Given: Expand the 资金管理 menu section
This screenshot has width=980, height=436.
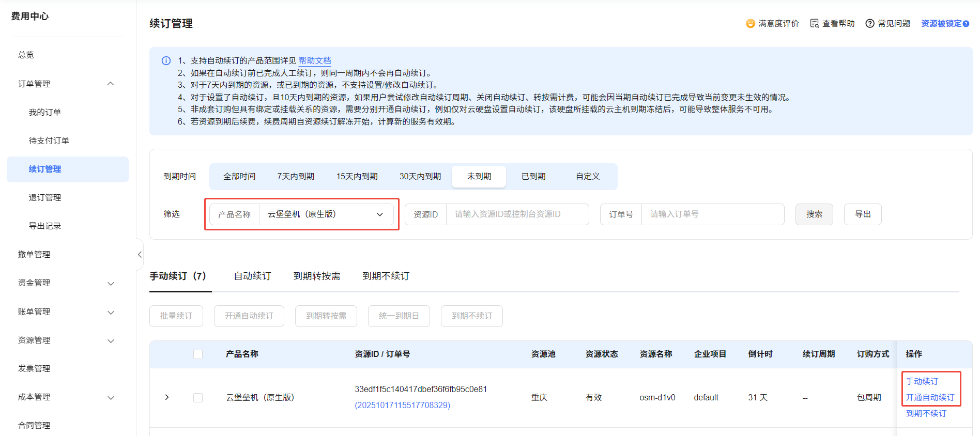Looking at the screenshot, I should (x=111, y=283).
